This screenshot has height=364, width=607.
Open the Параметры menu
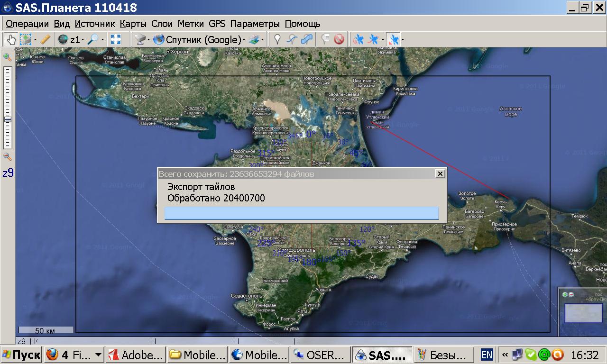tap(255, 24)
